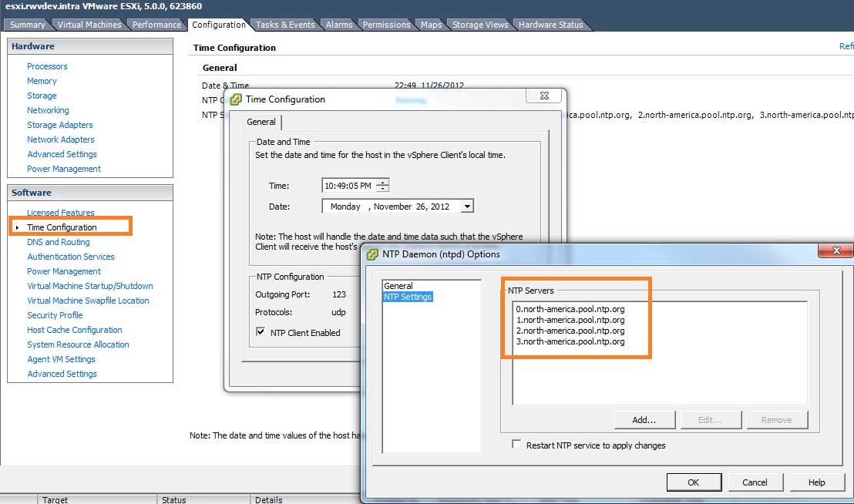Enable Restart NTP service to apply changes
Image resolution: width=854 pixels, height=504 pixels.
pyautogui.click(x=516, y=444)
